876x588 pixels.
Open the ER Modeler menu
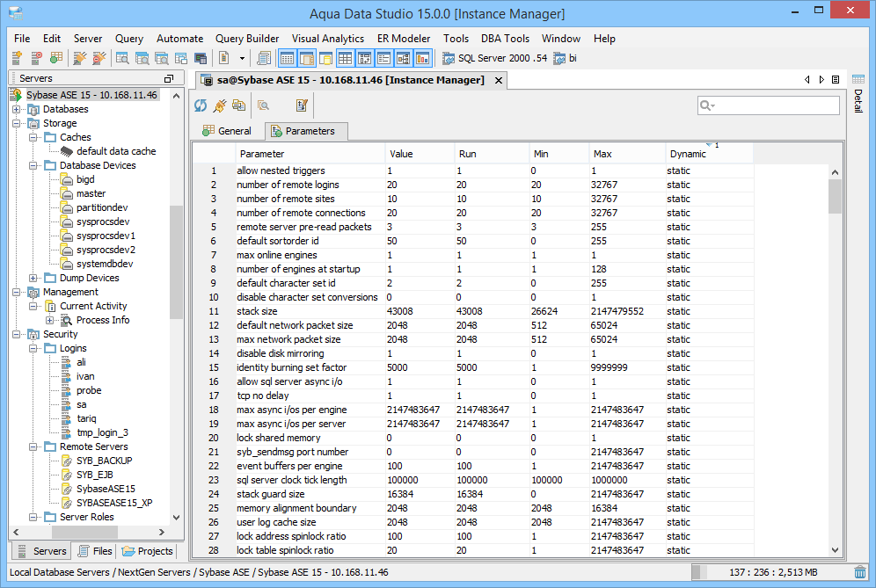404,39
